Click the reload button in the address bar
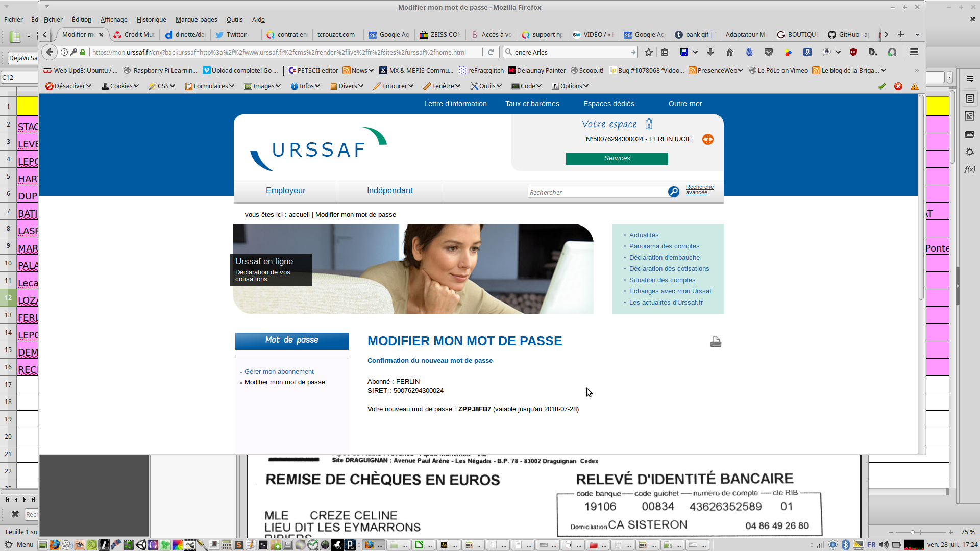The height and width of the screenshot is (551, 980). point(491,52)
